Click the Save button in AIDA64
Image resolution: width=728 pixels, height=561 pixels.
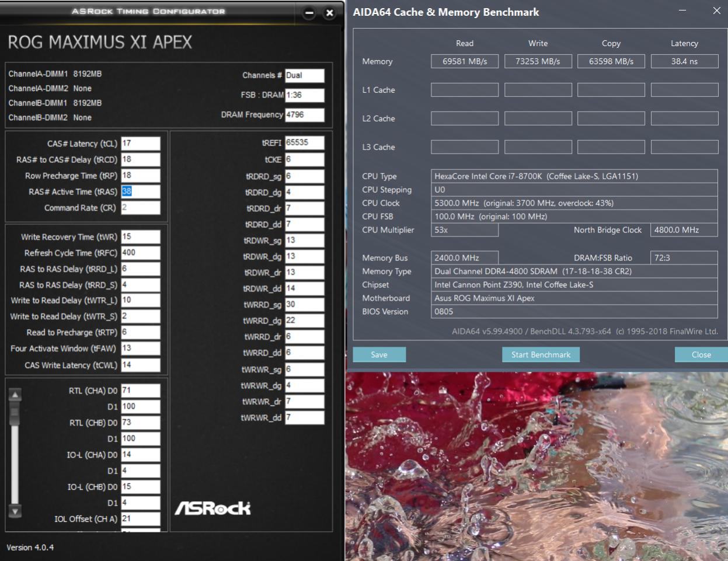coord(379,354)
